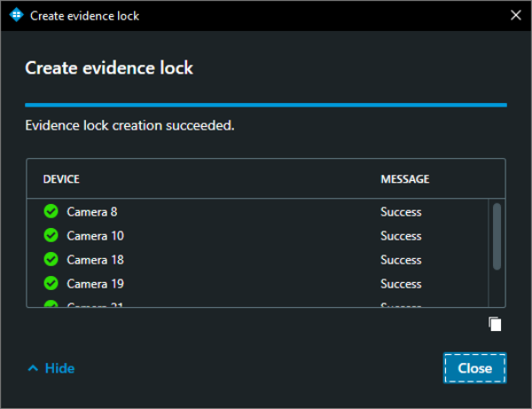This screenshot has width=532, height=409.
Task: Click the device list vertical scrollbar
Action: point(497,235)
